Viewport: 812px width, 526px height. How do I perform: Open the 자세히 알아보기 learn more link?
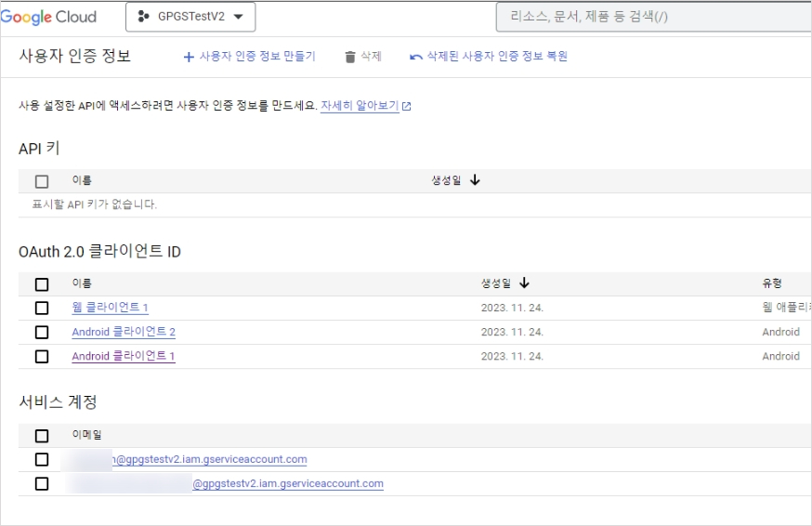click(360, 106)
